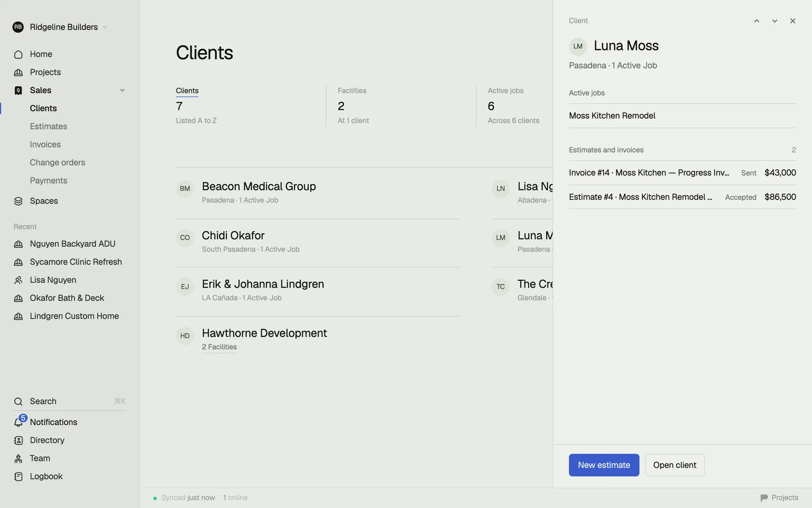Click Lindgren Custom Home project icon
The image size is (812, 508).
[x=18, y=316]
